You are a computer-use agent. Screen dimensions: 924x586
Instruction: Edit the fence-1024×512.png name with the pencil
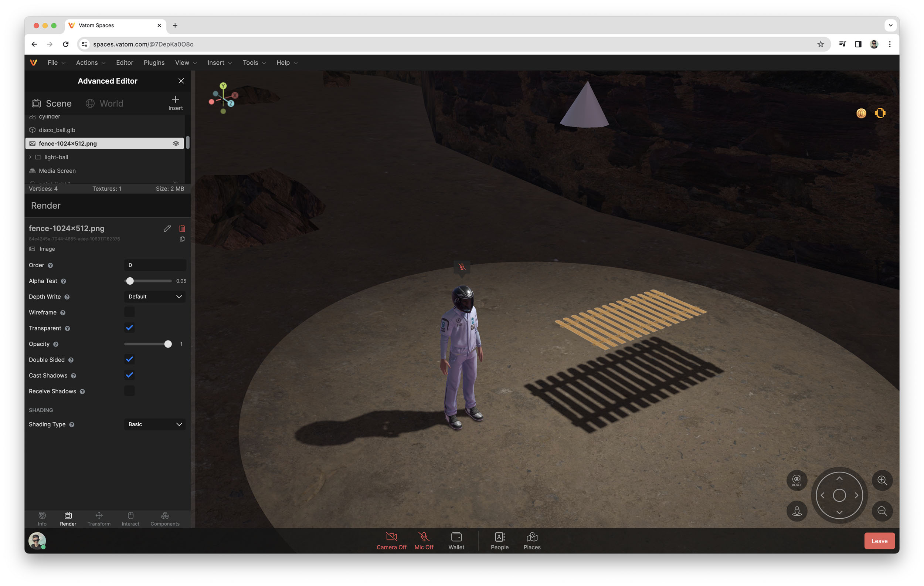click(x=167, y=228)
